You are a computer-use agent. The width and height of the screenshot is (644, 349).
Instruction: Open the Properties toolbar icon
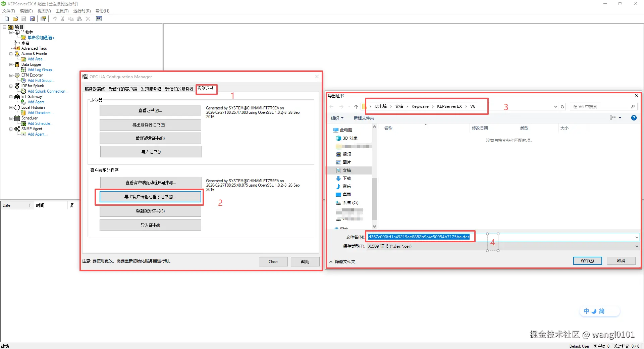(43, 19)
